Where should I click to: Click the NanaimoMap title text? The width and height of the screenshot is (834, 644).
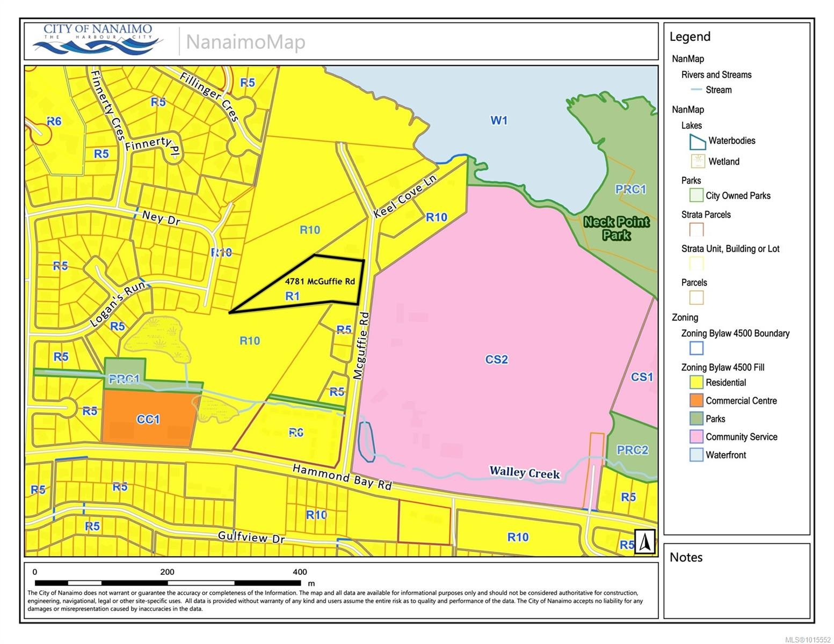point(245,42)
